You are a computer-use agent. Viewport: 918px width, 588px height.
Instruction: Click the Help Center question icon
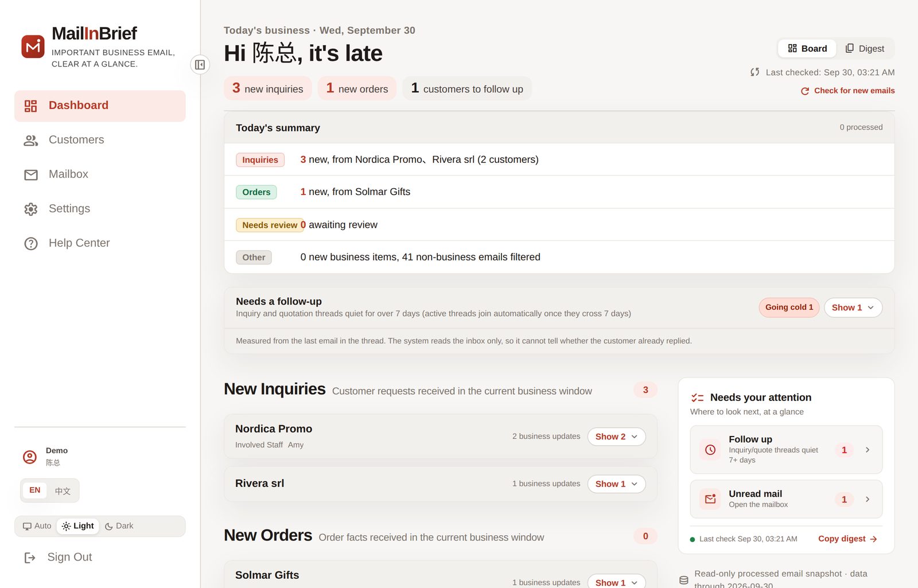point(31,244)
